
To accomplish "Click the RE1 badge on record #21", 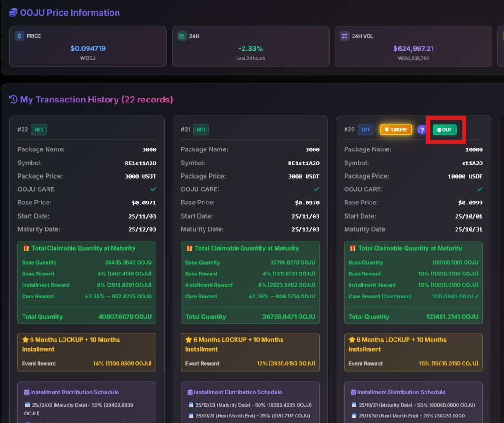I will tap(202, 130).
